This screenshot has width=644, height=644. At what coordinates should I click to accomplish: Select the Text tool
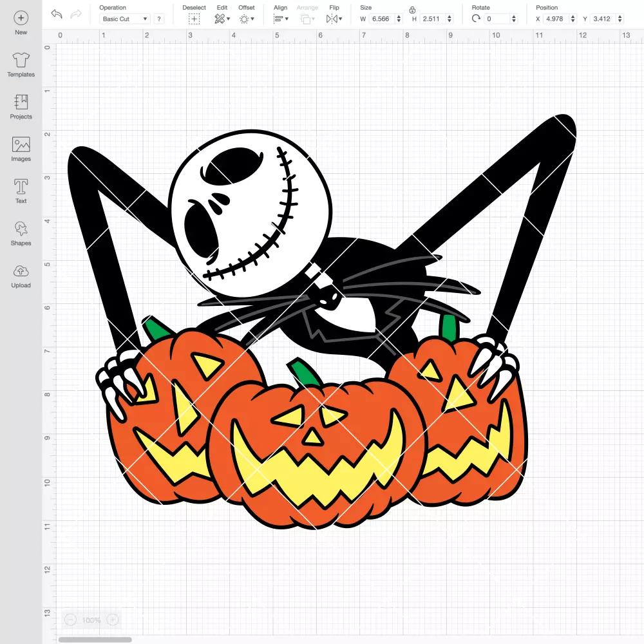coord(21,191)
